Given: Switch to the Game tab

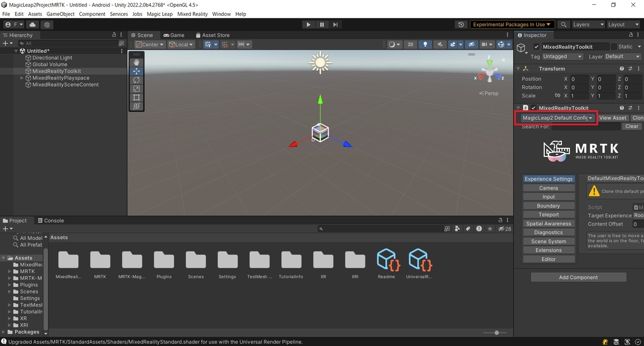Looking at the screenshot, I should (174, 35).
